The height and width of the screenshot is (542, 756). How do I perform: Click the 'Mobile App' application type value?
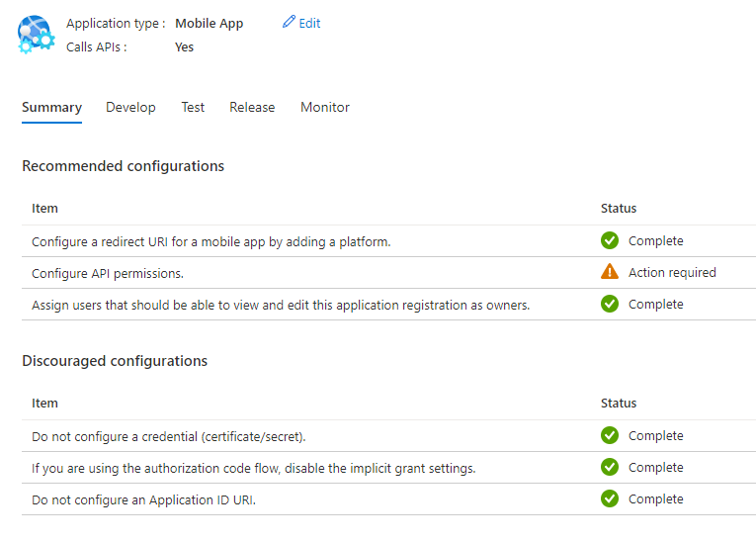tap(210, 23)
